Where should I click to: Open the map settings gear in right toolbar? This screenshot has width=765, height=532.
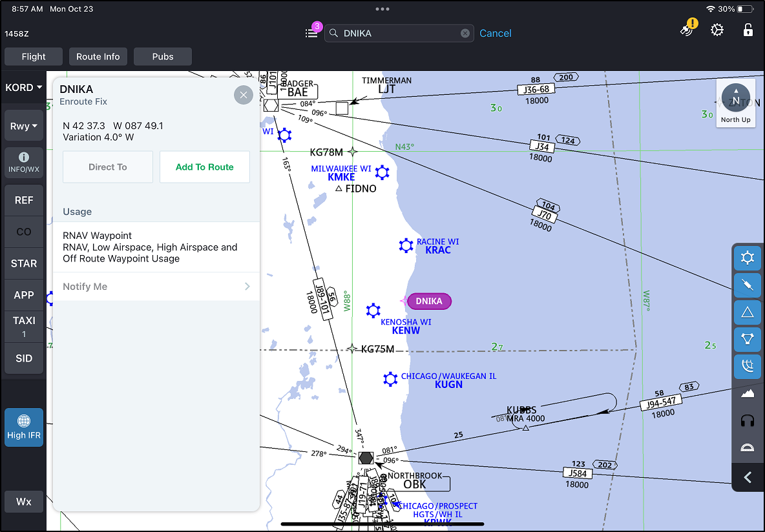(748, 258)
